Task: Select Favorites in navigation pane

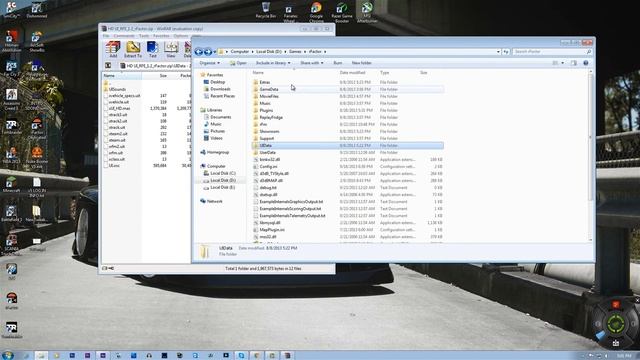Action: [211, 75]
